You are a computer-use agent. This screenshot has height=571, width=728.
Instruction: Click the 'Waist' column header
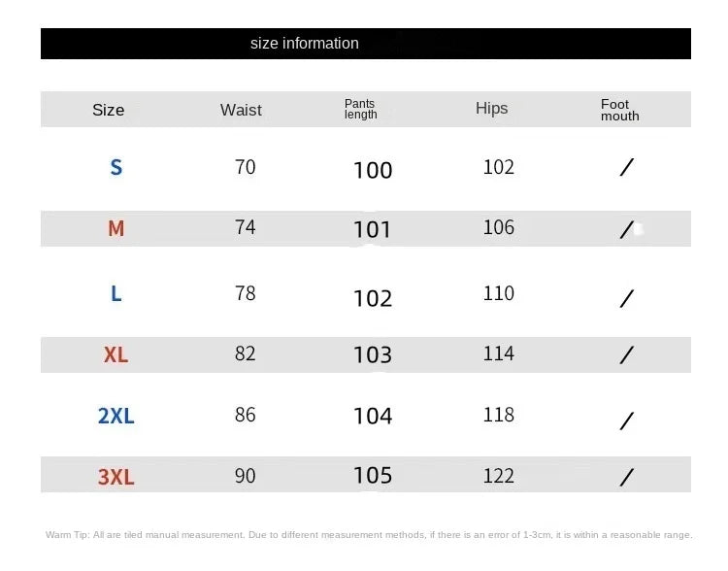coord(241,110)
